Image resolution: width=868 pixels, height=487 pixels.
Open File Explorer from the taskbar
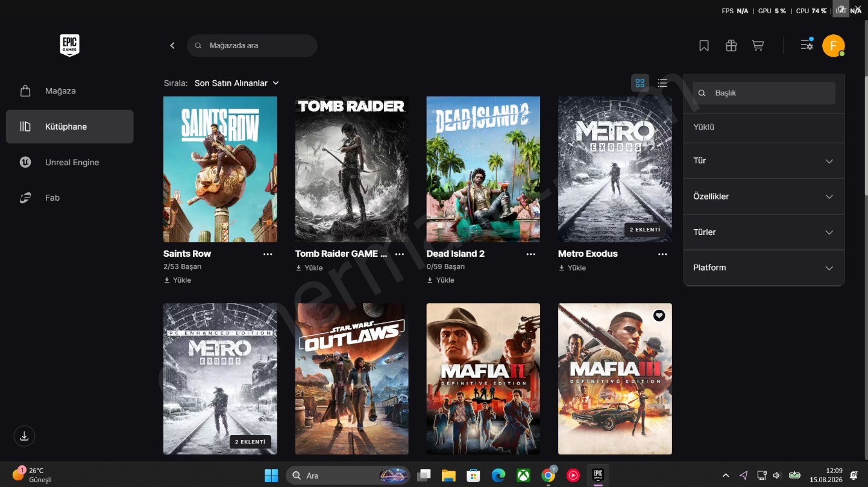coord(448,476)
